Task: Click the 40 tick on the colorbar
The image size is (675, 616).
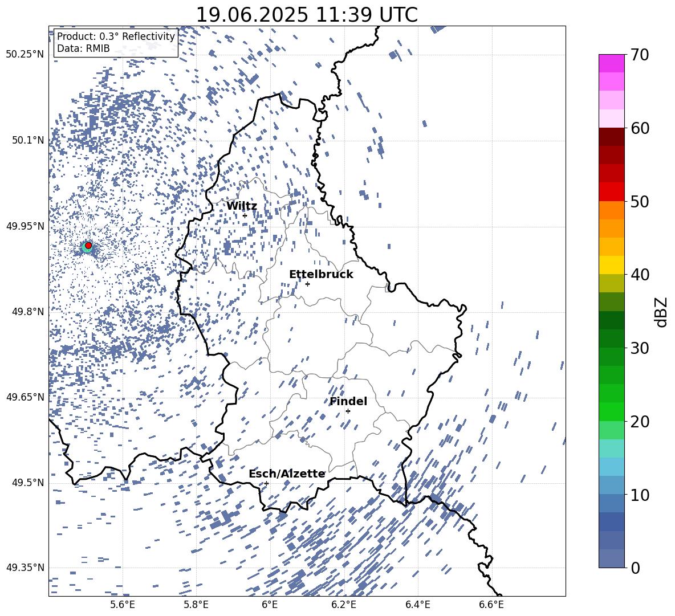Action: click(640, 275)
